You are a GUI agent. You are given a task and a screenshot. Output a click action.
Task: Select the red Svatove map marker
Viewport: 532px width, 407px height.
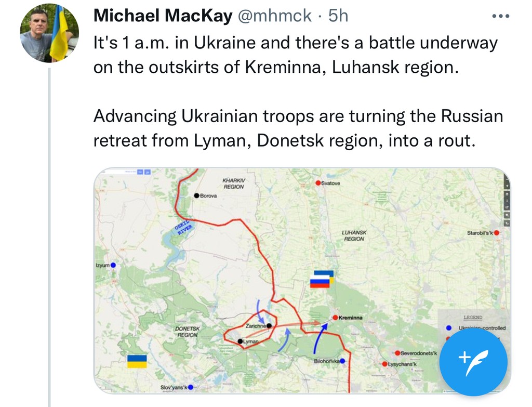coord(318,183)
